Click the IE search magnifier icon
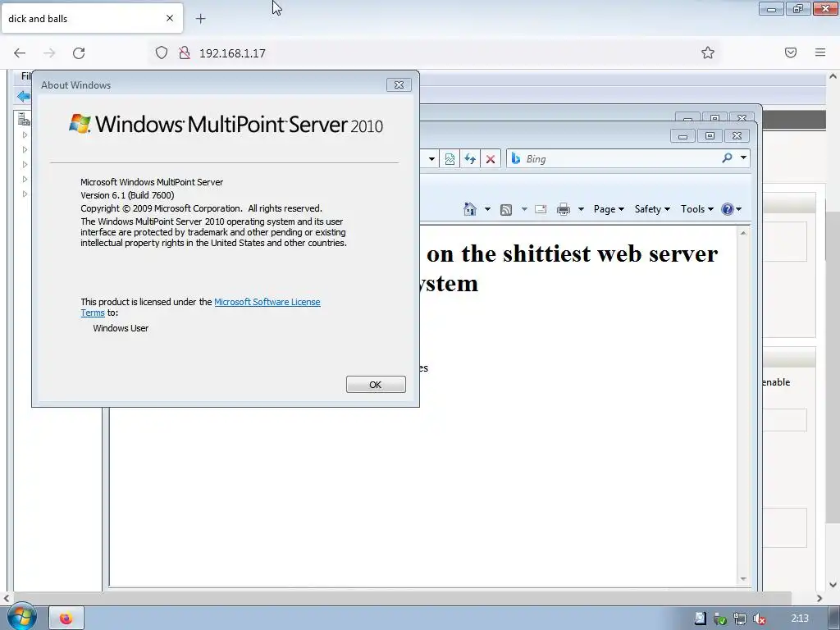The width and height of the screenshot is (840, 630). (727, 157)
